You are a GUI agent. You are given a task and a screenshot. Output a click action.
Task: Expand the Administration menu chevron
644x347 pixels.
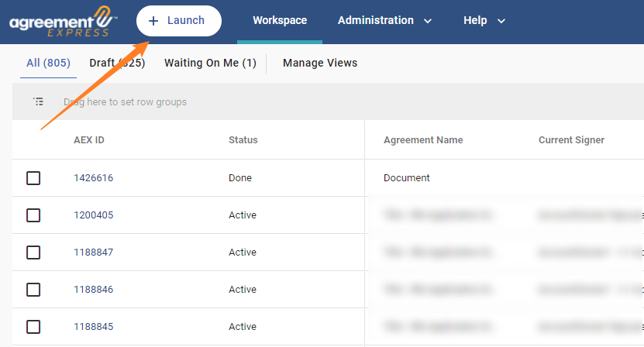pyautogui.click(x=428, y=21)
